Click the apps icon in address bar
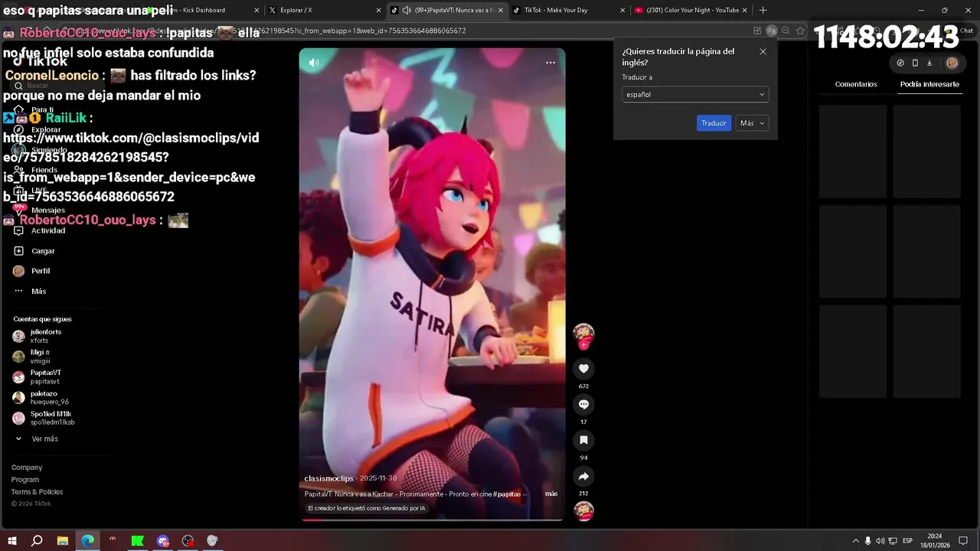980x551 pixels. tap(757, 31)
